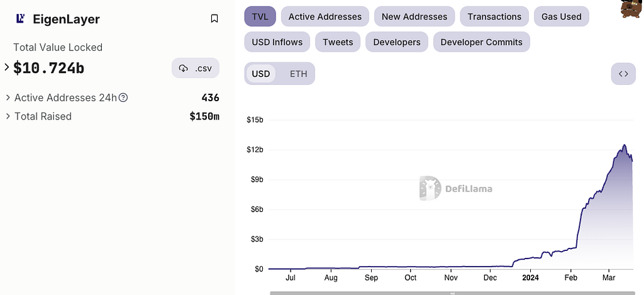Click the 2024 x-axis label
The height and width of the screenshot is (295, 644).
(x=530, y=278)
